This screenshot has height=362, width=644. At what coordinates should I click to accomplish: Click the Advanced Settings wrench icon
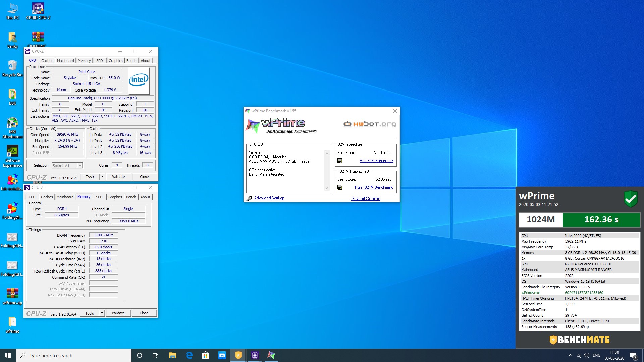249,198
